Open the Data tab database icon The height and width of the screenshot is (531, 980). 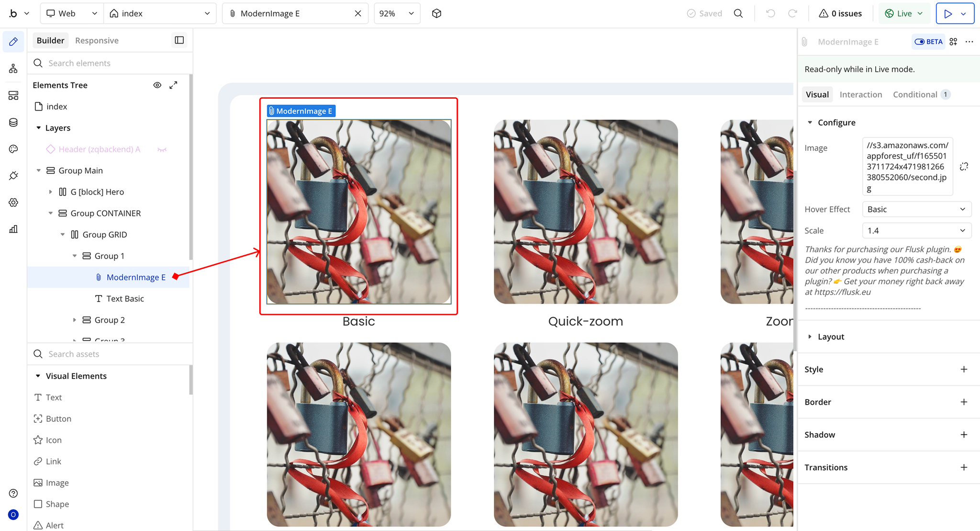(x=13, y=123)
